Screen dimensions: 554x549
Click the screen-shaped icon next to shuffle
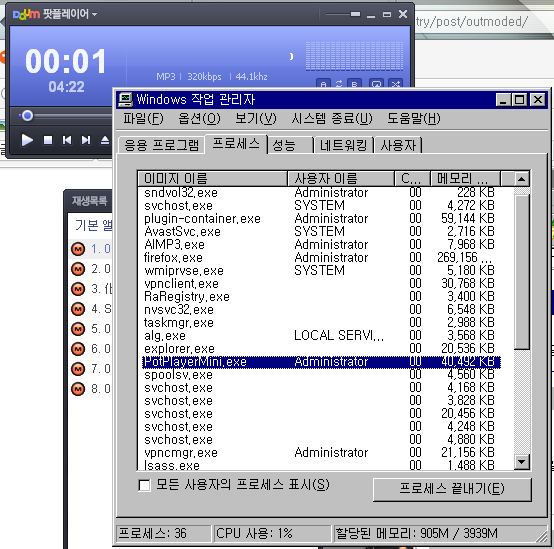[x=376, y=84]
